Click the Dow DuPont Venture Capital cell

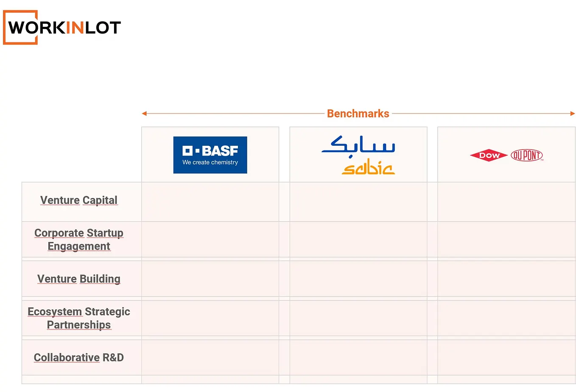(506, 202)
